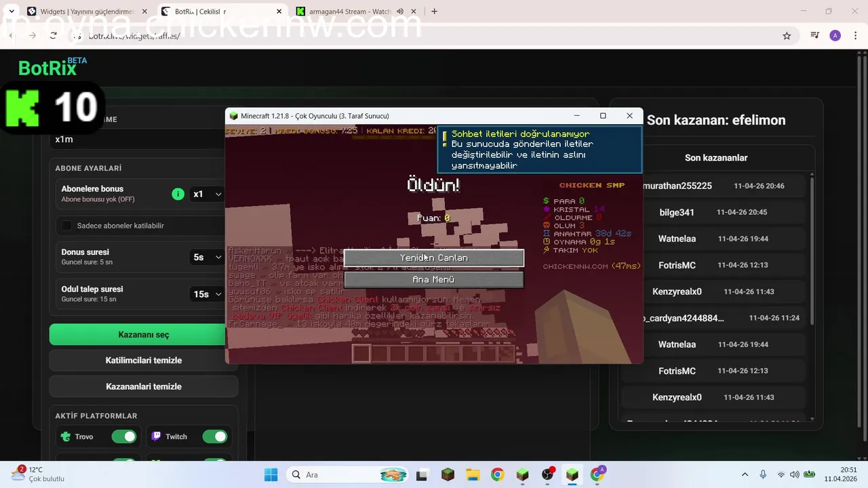868x488 pixels.
Task: Toggle the Twitch platform switch
Action: pyautogui.click(x=215, y=436)
